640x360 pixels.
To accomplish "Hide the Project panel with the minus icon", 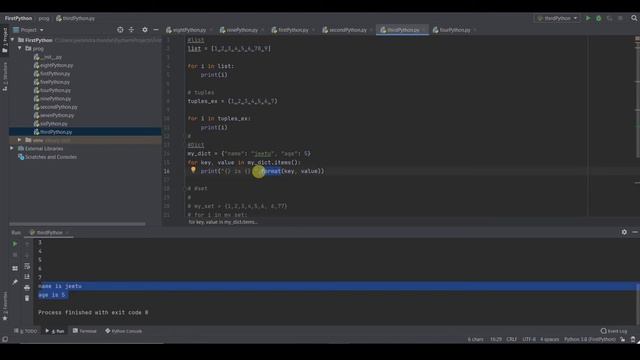I will (x=156, y=30).
